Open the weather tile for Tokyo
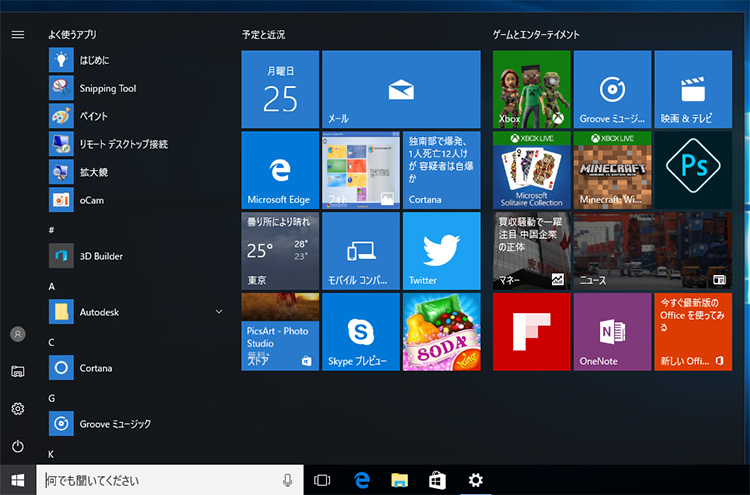The image size is (750, 495). [x=280, y=250]
